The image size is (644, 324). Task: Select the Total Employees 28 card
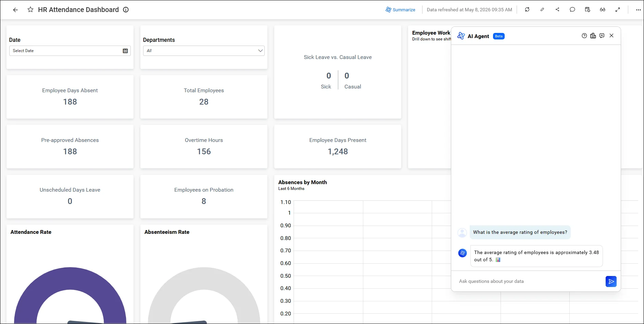pyautogui.click(x=204, y=97)
